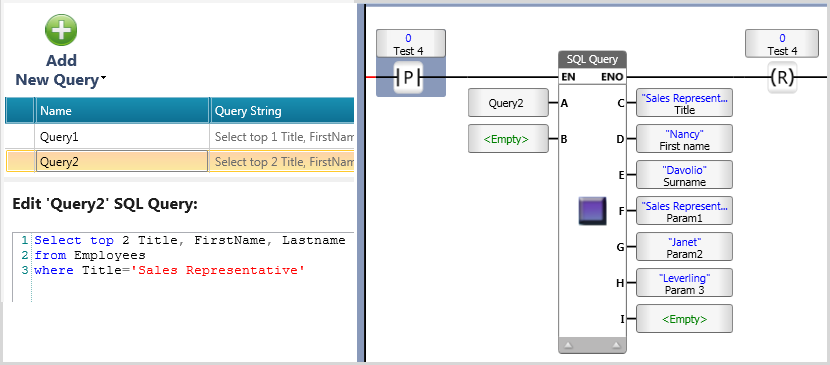Image resolution: width=830 pixels, height=365 pixels.
Task: Select the Query2 row header cell
Action: 20,162
